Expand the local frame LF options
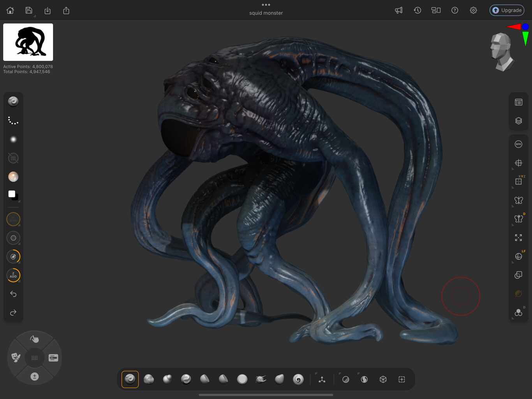 [x=513, y=262]
